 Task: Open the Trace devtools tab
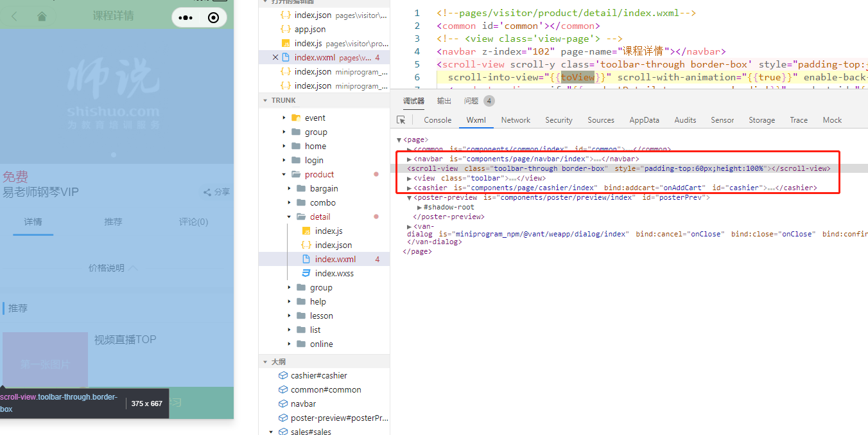[799, 120]
